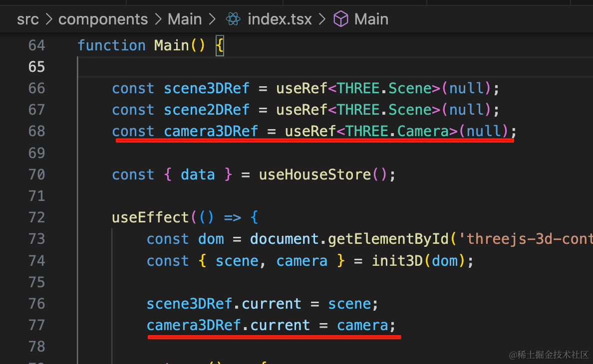Click 'THREE.Scene' type on line 67
Screen dimensions: 593x364
(x=384, y=110)
